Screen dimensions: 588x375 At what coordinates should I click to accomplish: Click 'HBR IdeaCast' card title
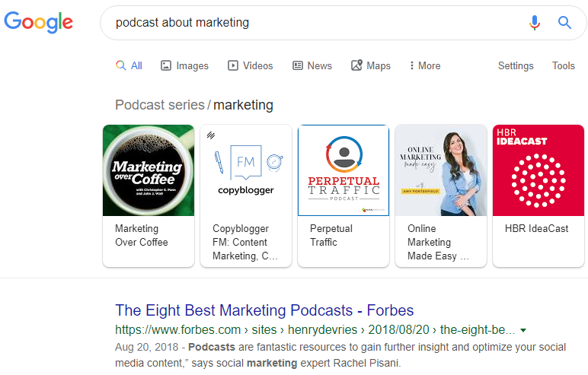[x=537, y=228]
